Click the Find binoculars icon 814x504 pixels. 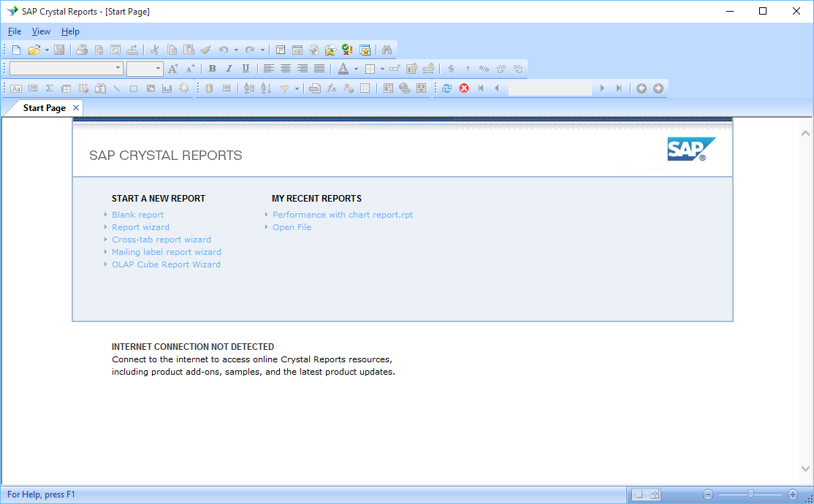pos(387,50)
